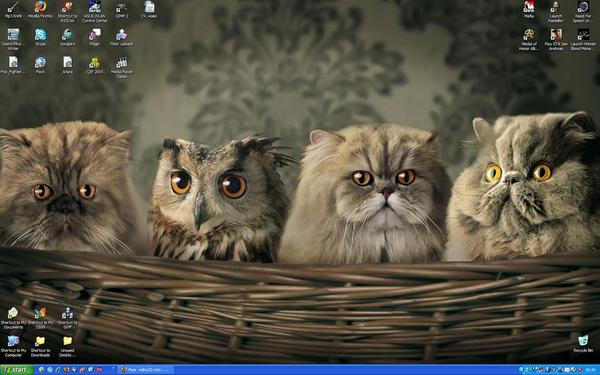Open the Recycle Bin
Viewport: 600px width, 375px height.
click(x=583, y=344)
